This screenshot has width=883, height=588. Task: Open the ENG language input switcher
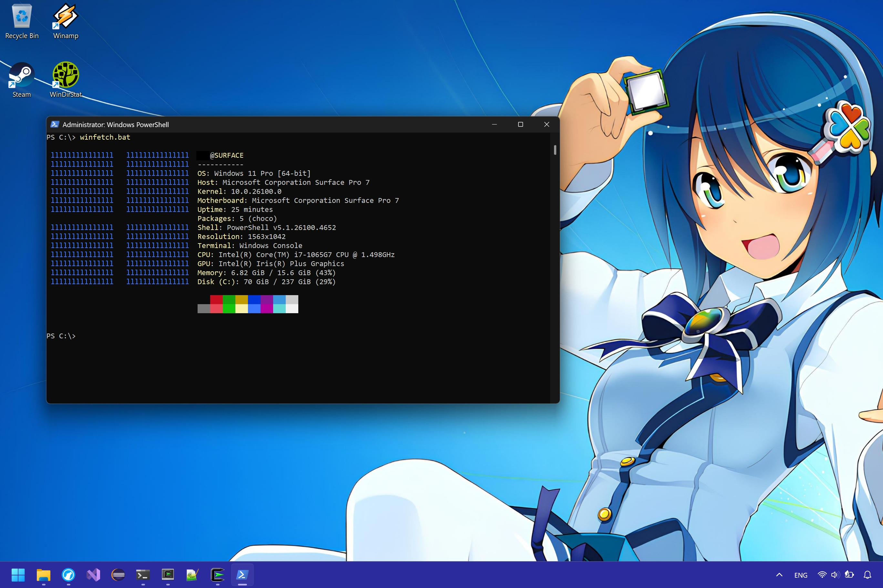pos(800,575)
